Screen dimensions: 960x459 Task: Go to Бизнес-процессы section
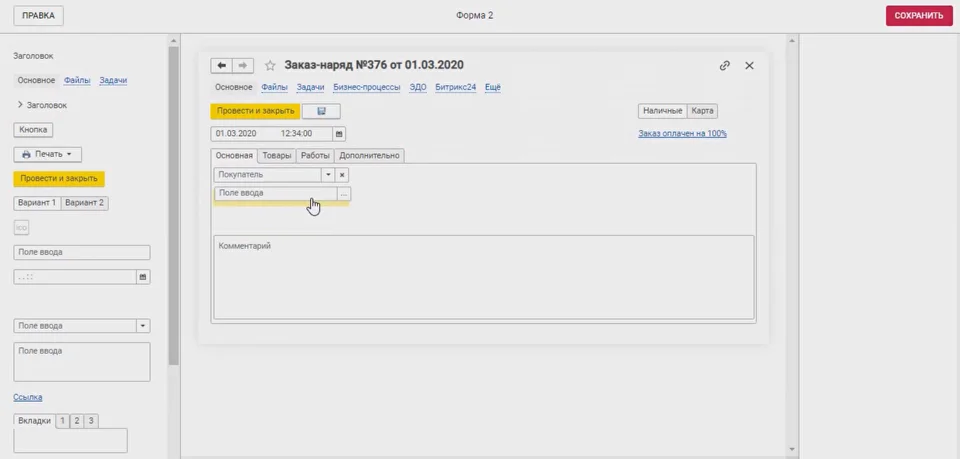[367, 88]
